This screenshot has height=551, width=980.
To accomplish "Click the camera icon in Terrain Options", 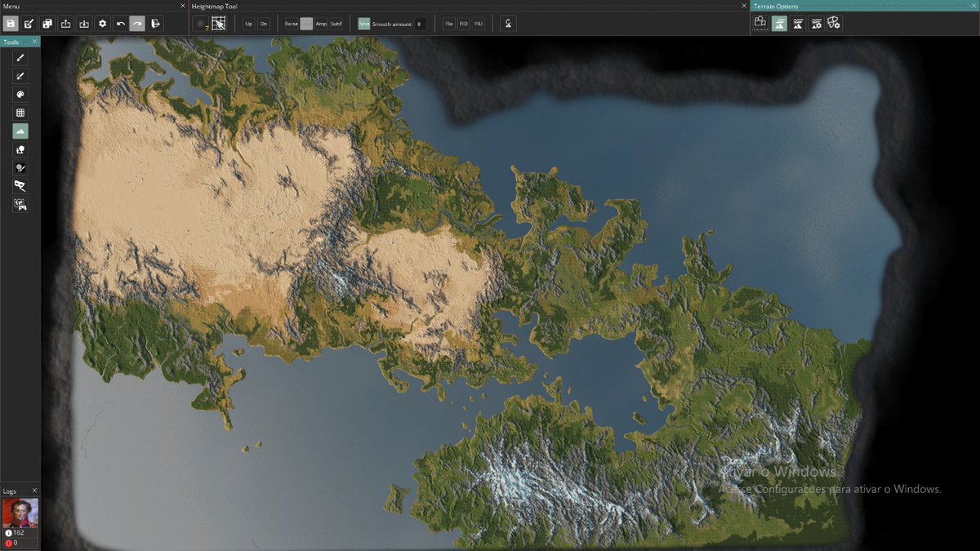I will 760,24.
